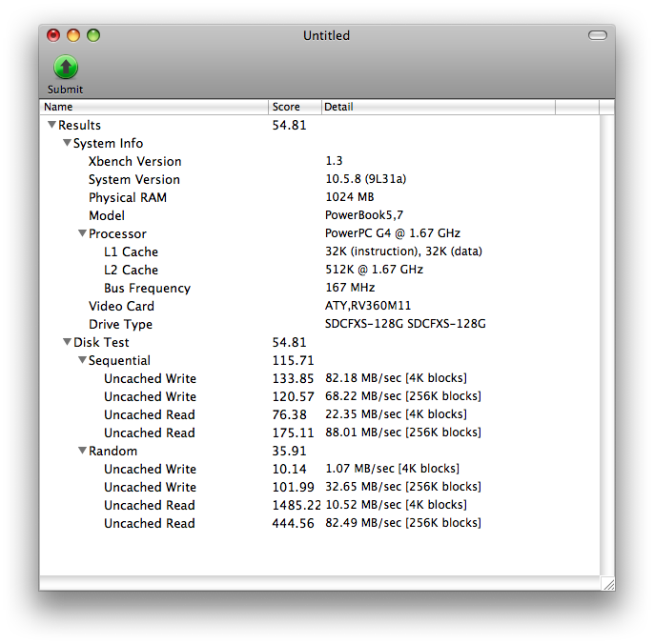This screenshot has width=654, height=644.
Task: Click the 32K (instruction), 32K (data) value
Action: tap(403, 252)
